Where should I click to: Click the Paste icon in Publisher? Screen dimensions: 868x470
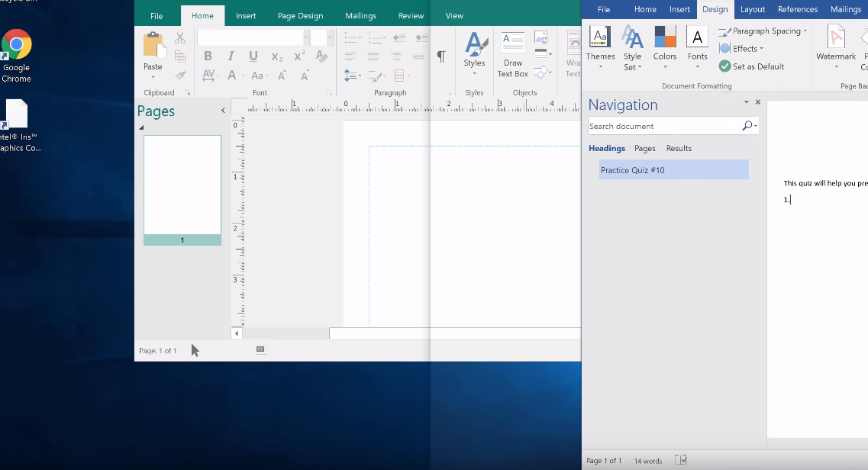154,45
